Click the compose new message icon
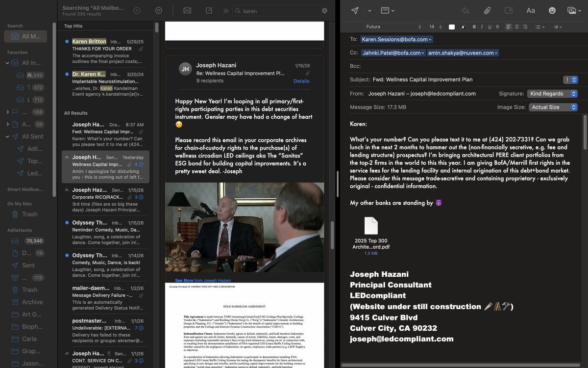The height and width of the screenshot is (368, 588). [x=209, y=10]
